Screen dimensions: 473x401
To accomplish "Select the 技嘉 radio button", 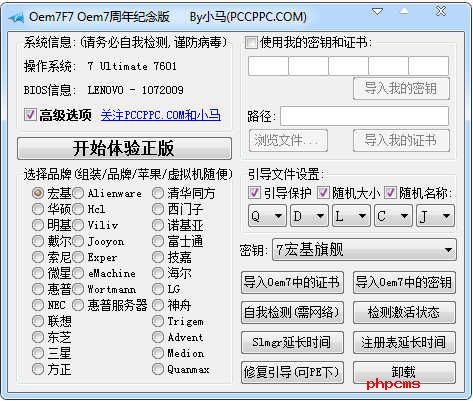I will [158, 257].
